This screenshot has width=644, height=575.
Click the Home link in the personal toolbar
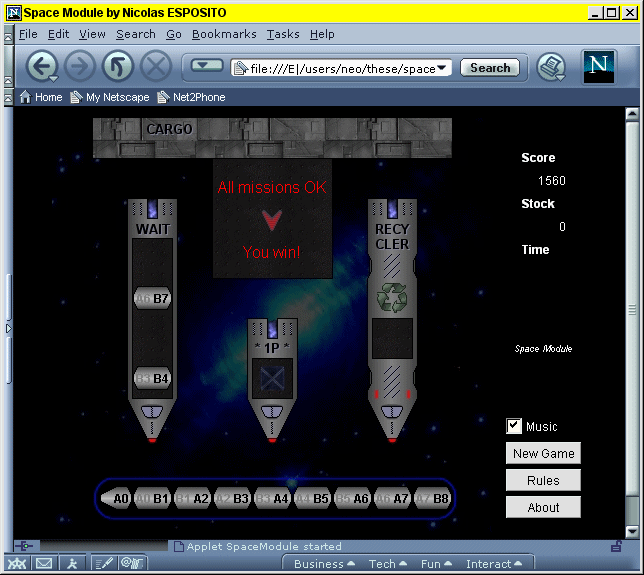click(x=41, y=97)
